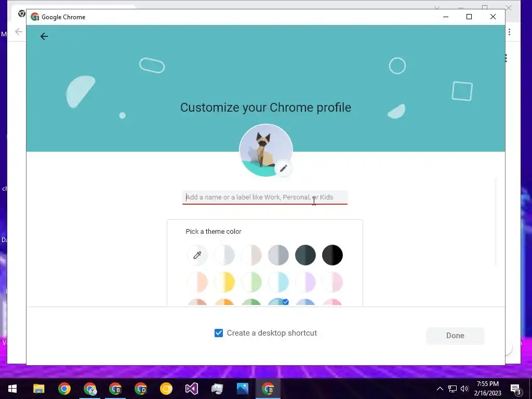Viewport: 532px width, 399px height.
Task: Open the monitor app taskbar icon
Action: (217, 389)
